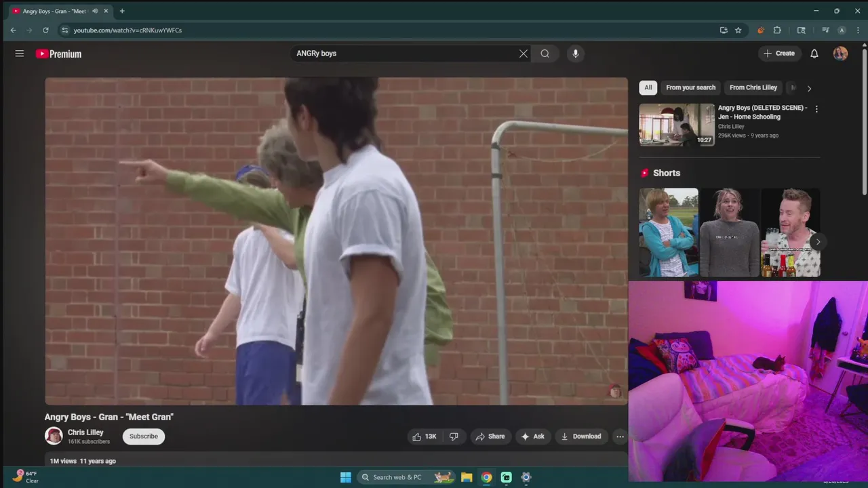
Task: Click the 1M views 11 years ago text
Action: (x=83, y=461)
